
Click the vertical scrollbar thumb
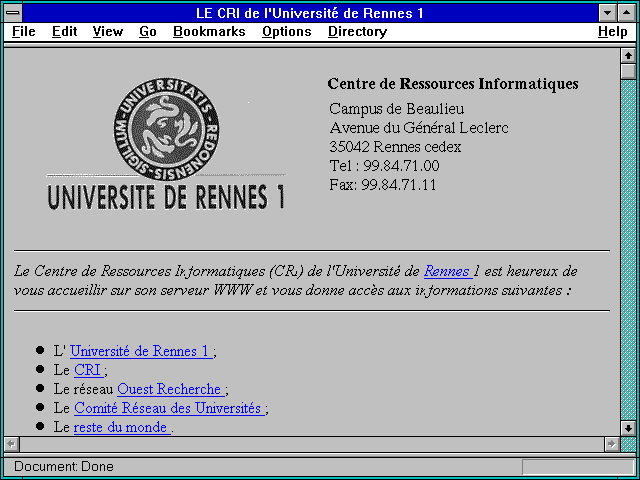coord(628,71)
